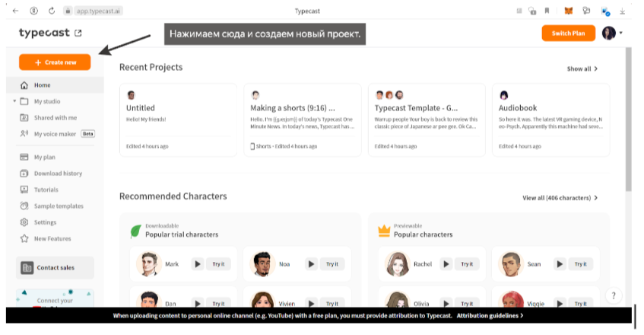
Task: Play the Dan voice preview
Action: tap(198, 303)
